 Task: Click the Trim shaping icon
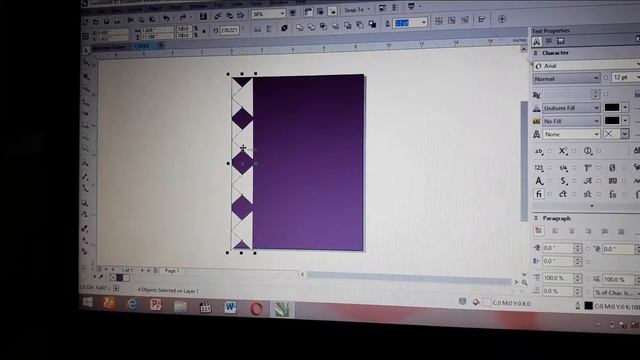click(311, 27)
